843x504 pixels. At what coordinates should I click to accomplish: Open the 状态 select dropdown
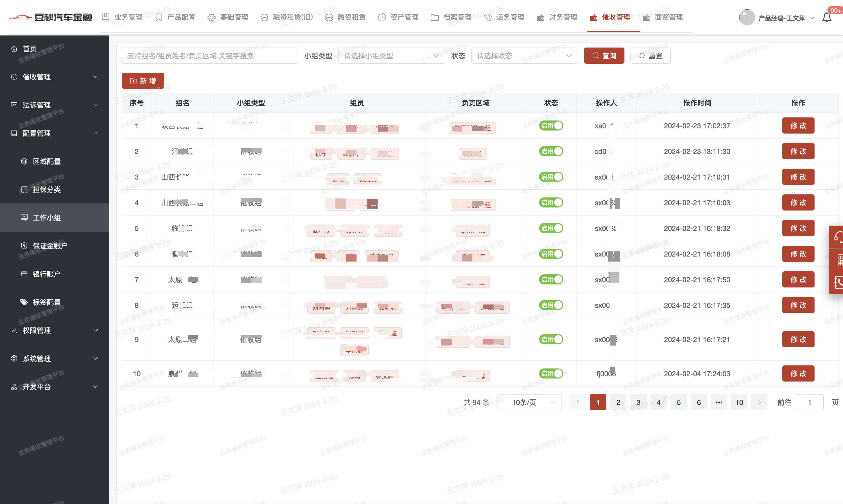coord(524,56)
